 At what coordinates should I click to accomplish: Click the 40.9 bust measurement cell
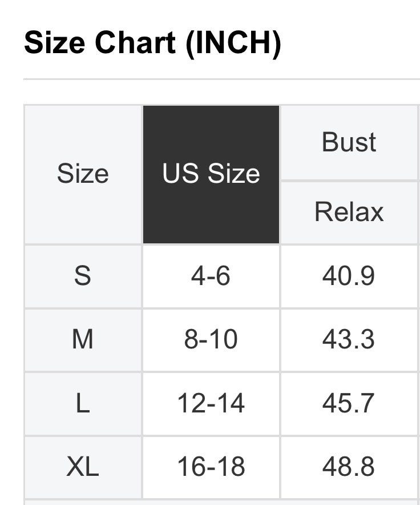tap(349, 276)
